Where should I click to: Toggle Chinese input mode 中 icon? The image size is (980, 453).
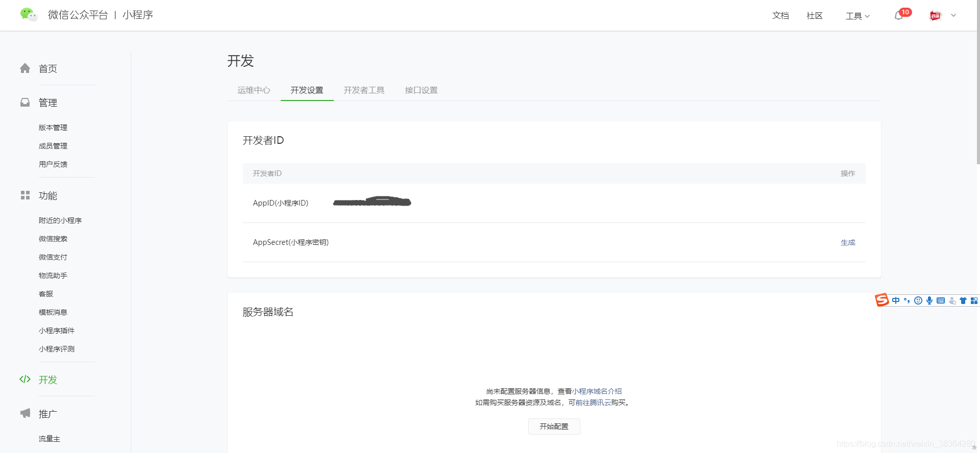896,300
